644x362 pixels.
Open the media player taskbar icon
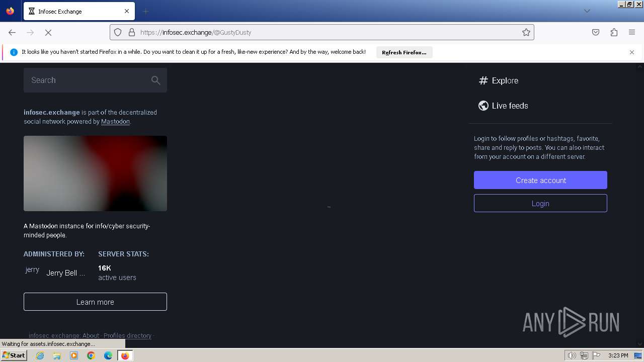coord(74,355)
